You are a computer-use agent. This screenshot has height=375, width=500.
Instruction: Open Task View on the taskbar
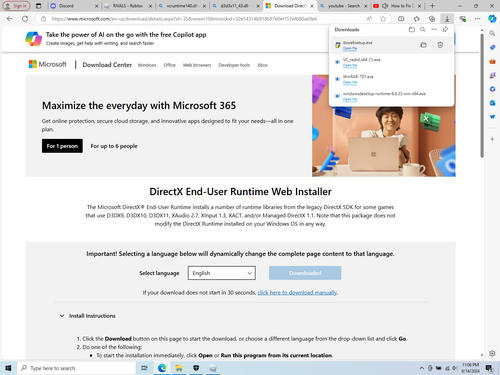pos(144,368)
